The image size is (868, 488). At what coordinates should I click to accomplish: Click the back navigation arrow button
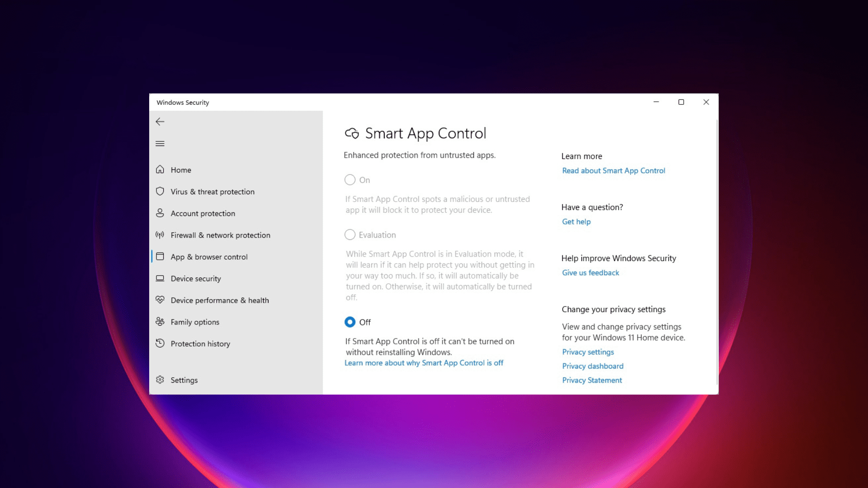pyautogui.click(x=160, y=122)
